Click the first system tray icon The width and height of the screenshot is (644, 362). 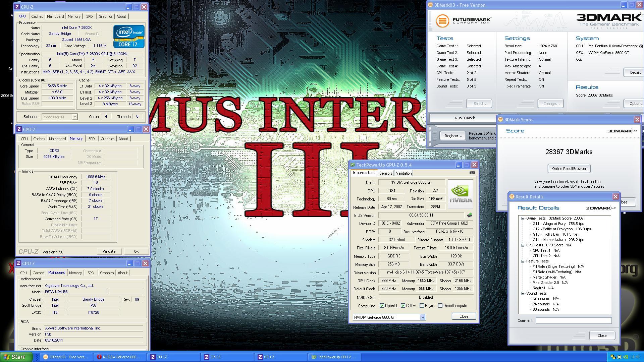pyautogui.click(x=613, y=357)
